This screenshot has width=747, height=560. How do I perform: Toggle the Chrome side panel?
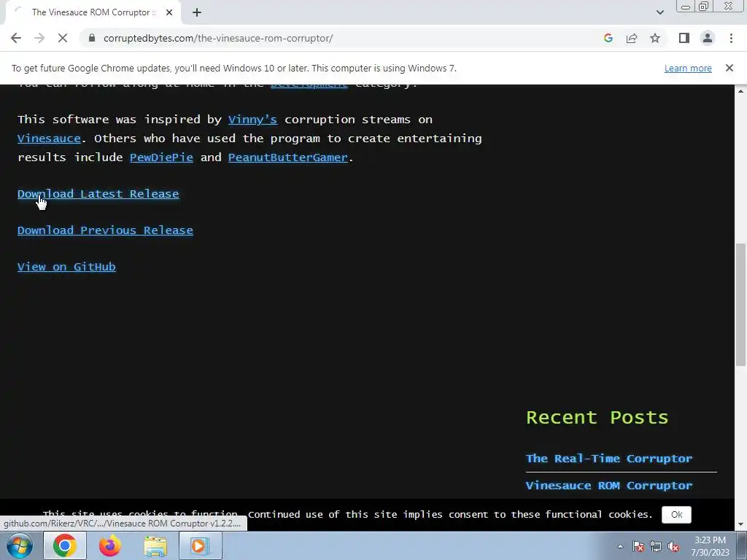[x=684, y=38]
